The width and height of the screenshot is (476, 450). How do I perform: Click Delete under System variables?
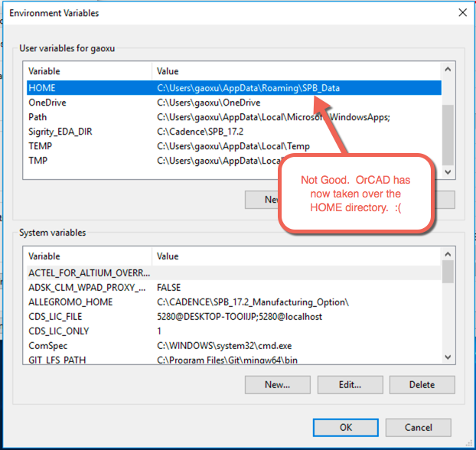pyautogui.click(x=422, y=385)
